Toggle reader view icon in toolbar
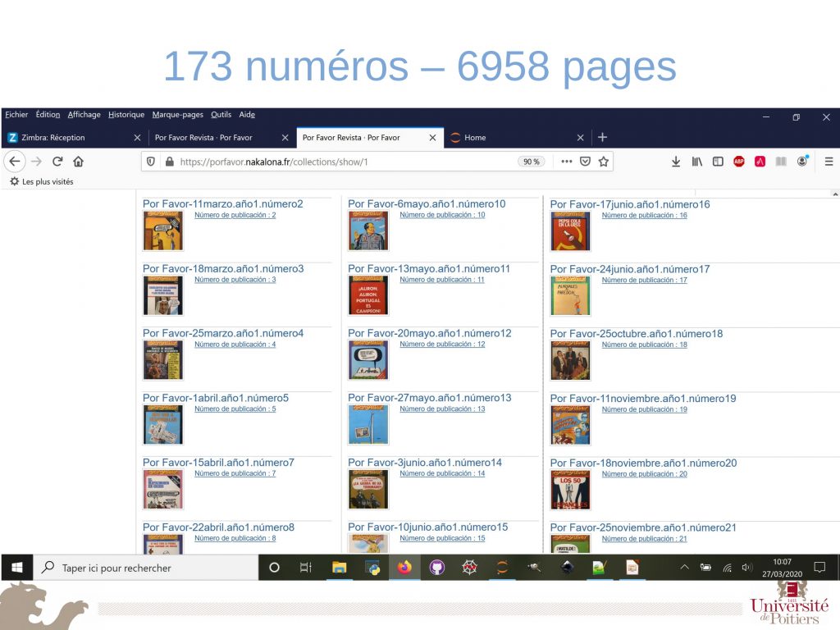This screenshot has width=840, height=630. coord(781,162)
